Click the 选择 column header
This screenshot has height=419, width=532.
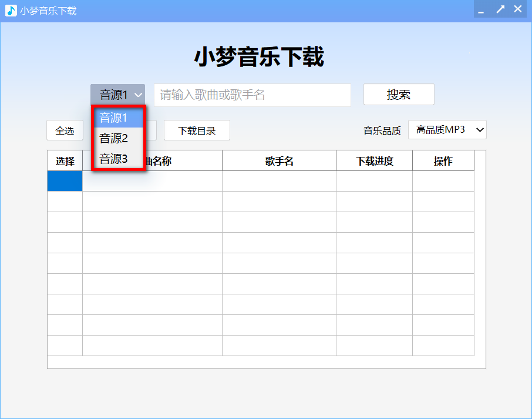pyautogui.click(x=65, y=160)
